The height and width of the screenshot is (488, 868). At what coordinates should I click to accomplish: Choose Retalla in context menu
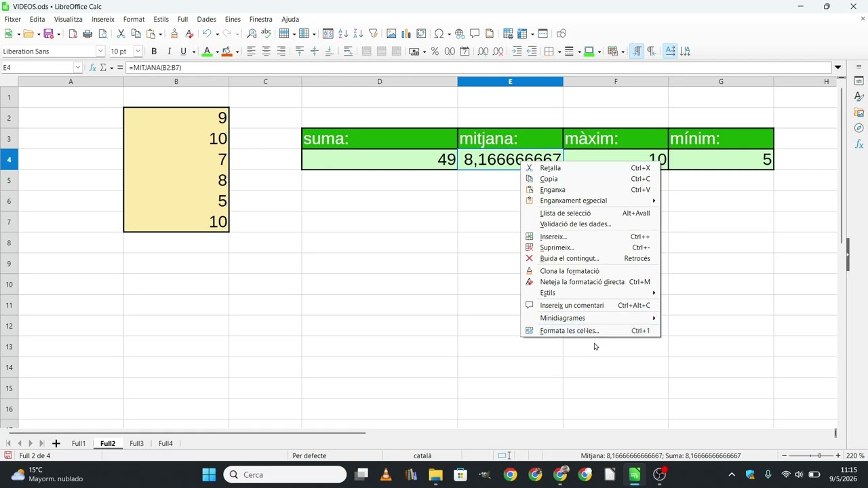(x=590, y=168)
